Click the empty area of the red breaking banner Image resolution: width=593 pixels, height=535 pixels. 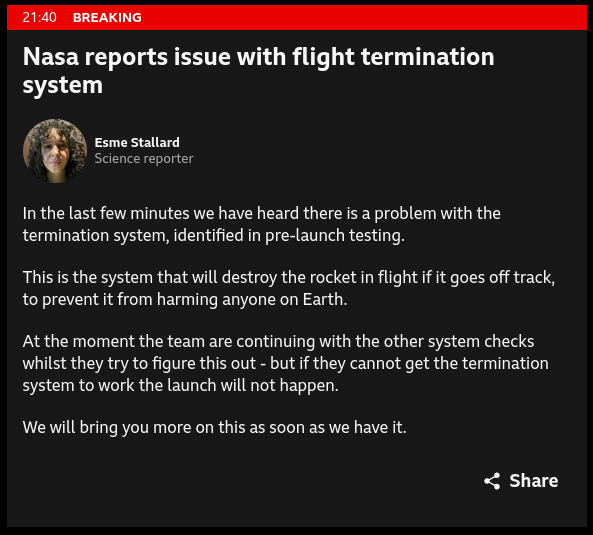[363, 17]
